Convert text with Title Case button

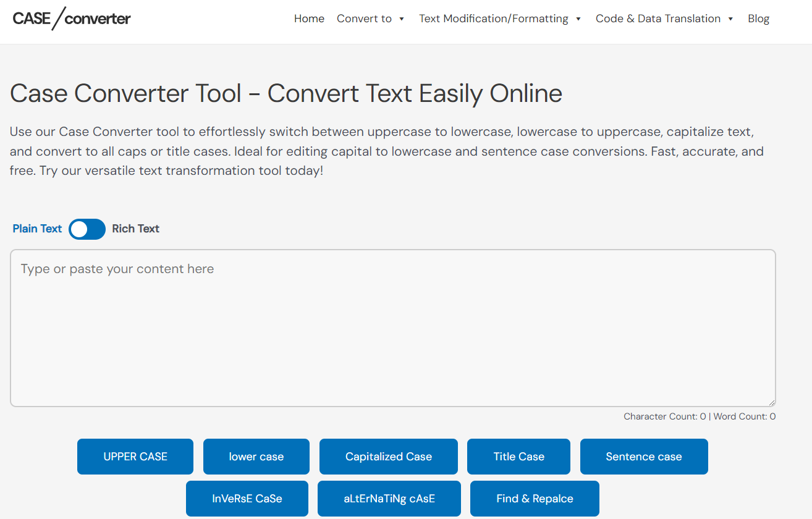[x=518, y=457]
